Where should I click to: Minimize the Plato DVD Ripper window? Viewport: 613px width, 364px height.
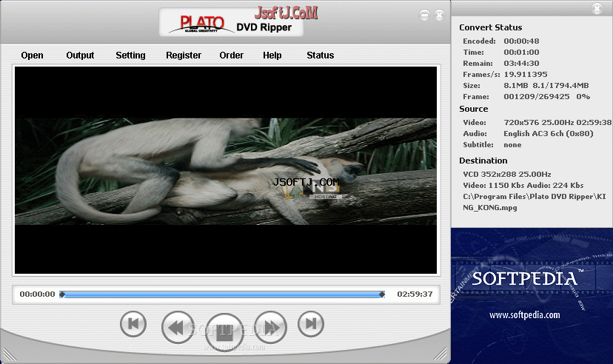click(x=424, y=16)
